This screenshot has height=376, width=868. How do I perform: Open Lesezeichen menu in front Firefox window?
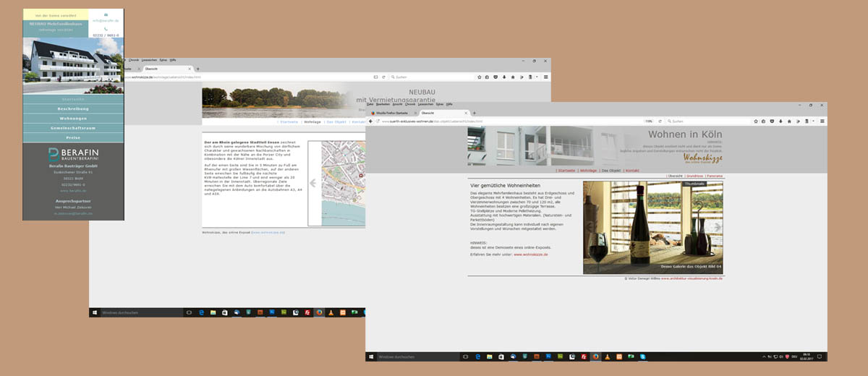click(425, 104)
